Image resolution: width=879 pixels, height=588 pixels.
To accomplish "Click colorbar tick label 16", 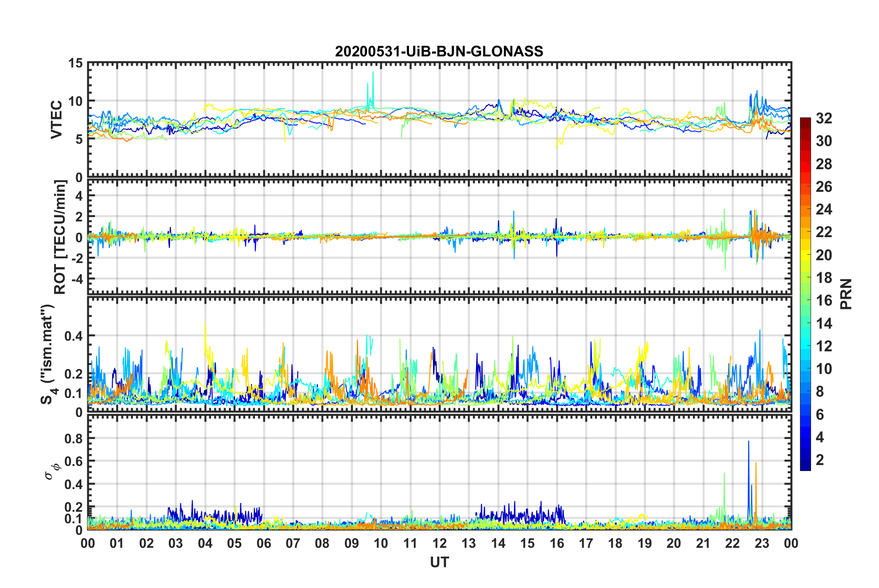I will 824,300.
